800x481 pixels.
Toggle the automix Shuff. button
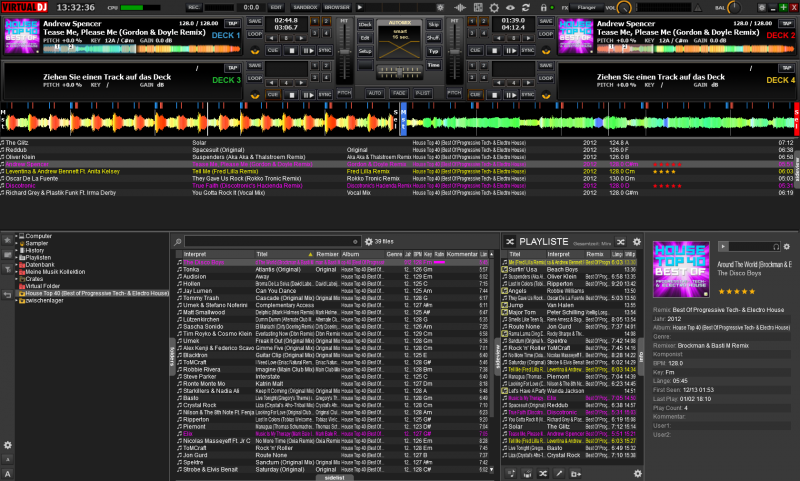point(434,38)
